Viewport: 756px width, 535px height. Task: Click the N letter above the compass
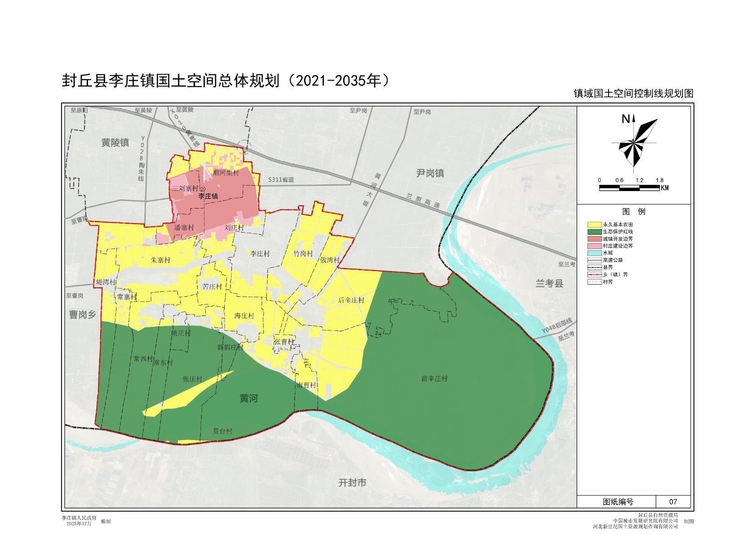click(625, 119)
